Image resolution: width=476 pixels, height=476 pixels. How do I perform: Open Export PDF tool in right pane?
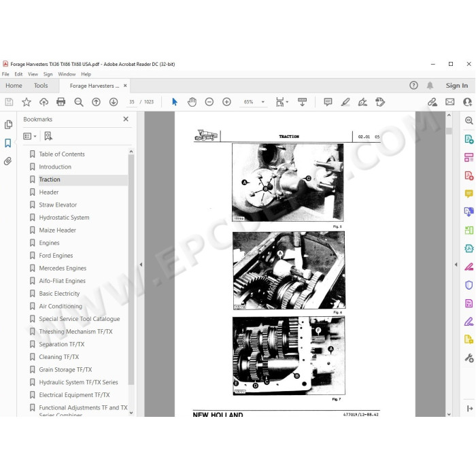click(469, 139)
